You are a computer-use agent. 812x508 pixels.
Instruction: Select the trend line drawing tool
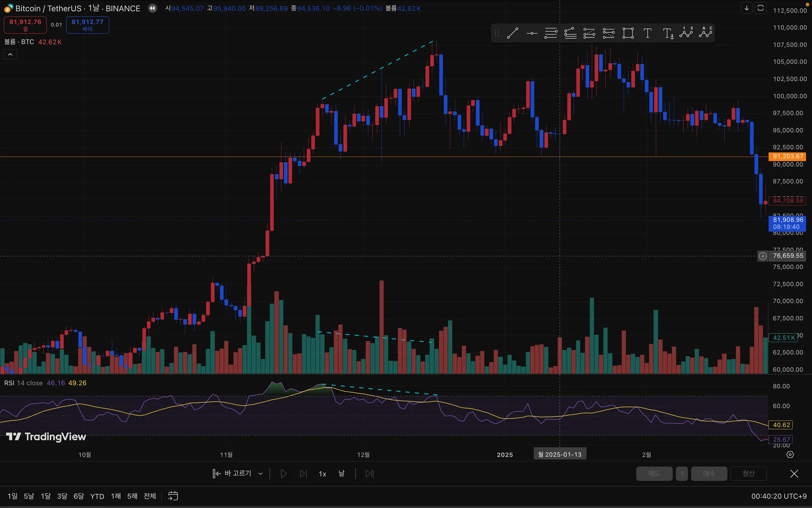pos(513,33)
